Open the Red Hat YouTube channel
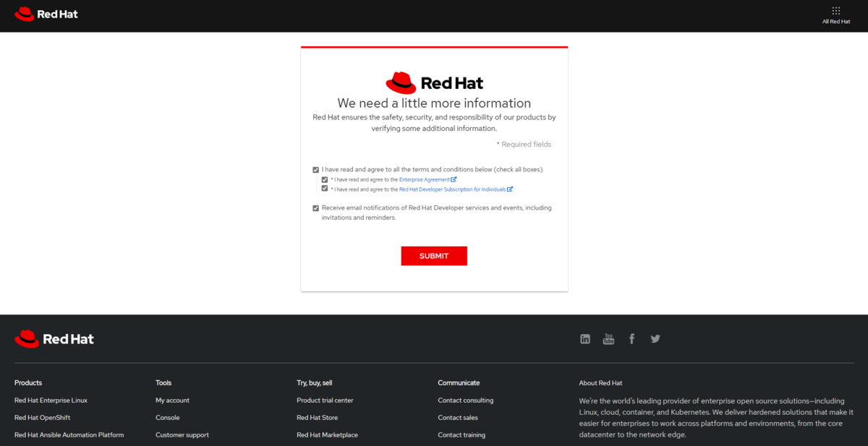The image size is (868, 446). coord(608,339)
